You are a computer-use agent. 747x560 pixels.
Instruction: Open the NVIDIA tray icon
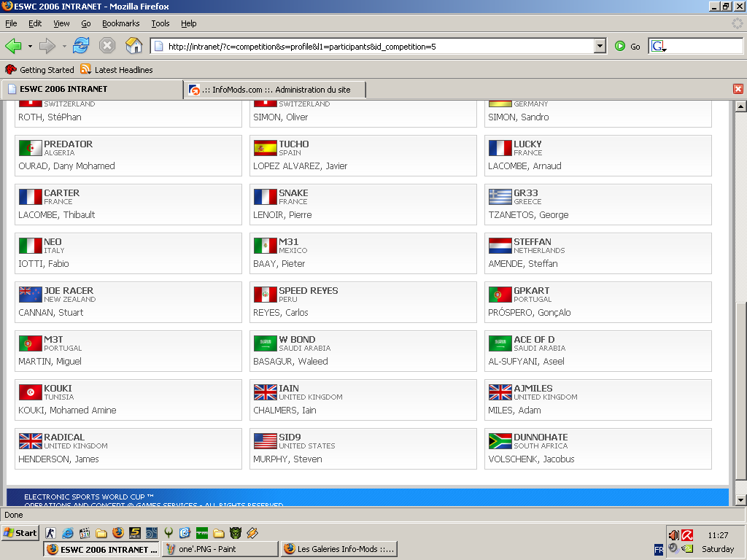687,548
